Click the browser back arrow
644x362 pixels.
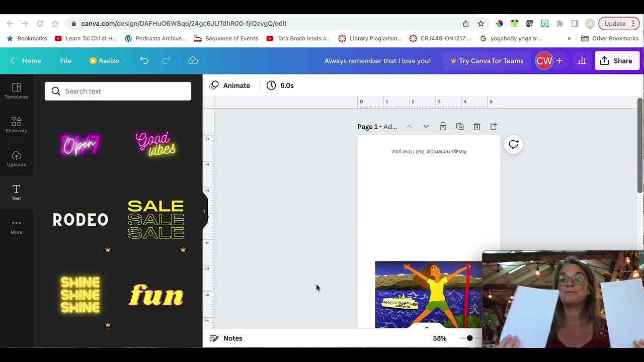click(x=10, y=24)
